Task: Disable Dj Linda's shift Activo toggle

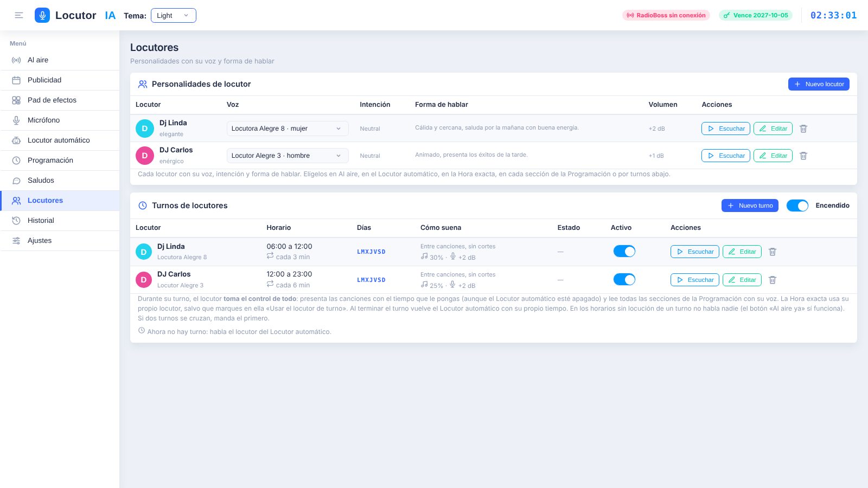Action: click(x=624, y=251)
